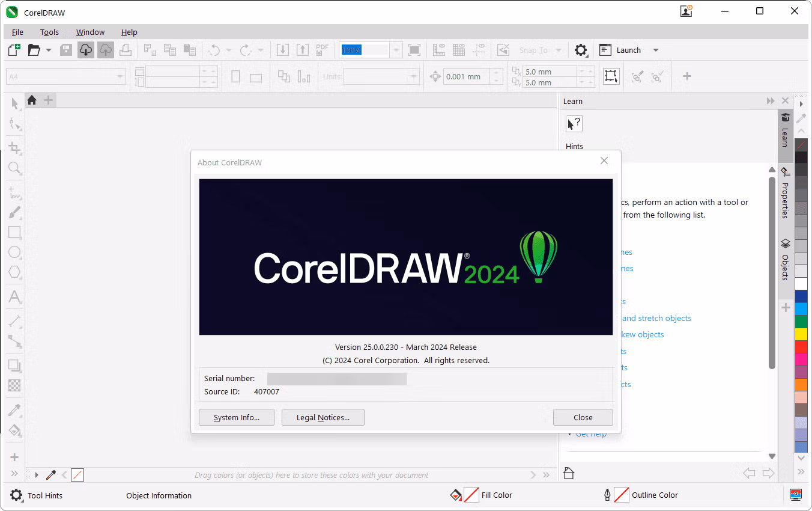The image size is (812, 511).
Task: Select the Shape tool
Action: tap(15, 124)
